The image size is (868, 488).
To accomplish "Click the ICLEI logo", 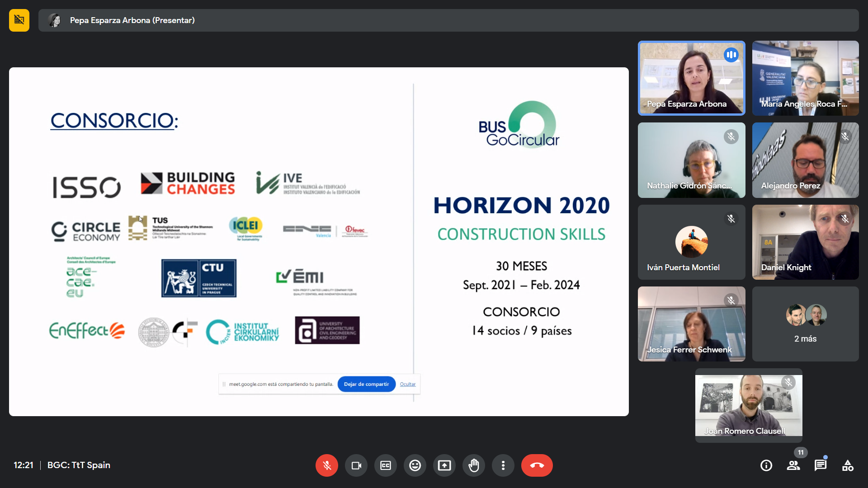I will click(245, 228).
